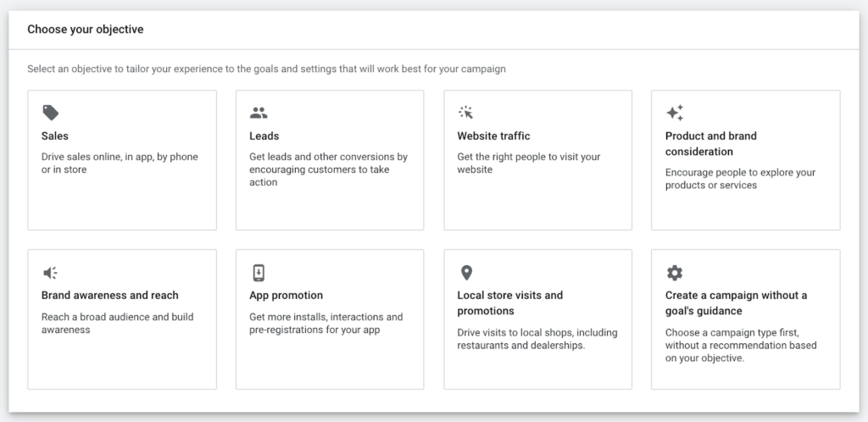The width and height of the screenshot is (868, 422).
Task: Choose Create a campaign without a goal's guidance
Action: coord(737,303)
